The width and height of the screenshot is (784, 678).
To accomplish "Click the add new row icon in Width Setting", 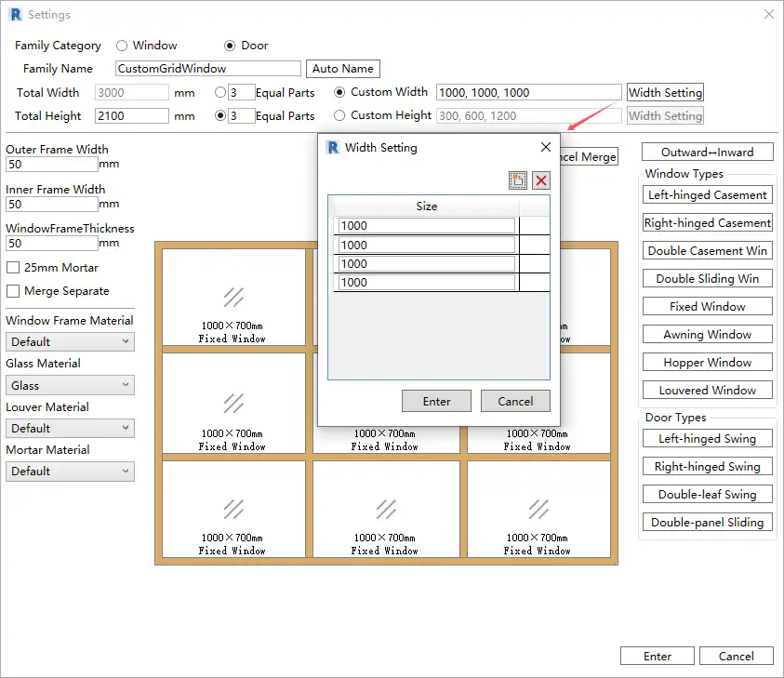I will pyautogui.click(x=518, y=180).
